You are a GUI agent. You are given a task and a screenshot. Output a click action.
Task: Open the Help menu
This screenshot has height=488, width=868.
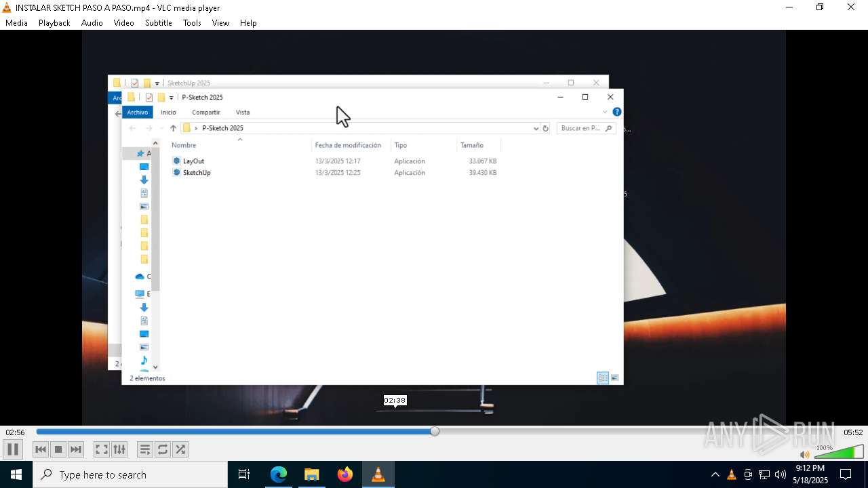[248, 22]
